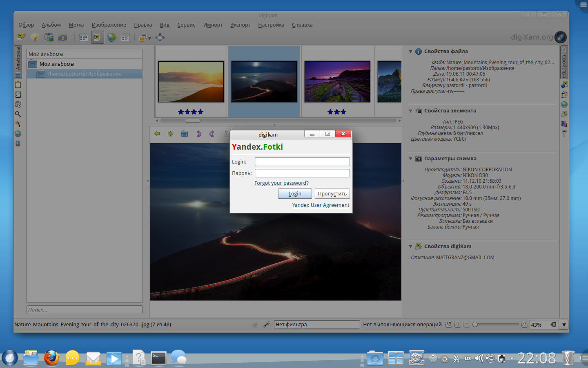Click the rotate left icon above the preview
588x368 pixels.
pyautogui.click(x=198, y=134)
